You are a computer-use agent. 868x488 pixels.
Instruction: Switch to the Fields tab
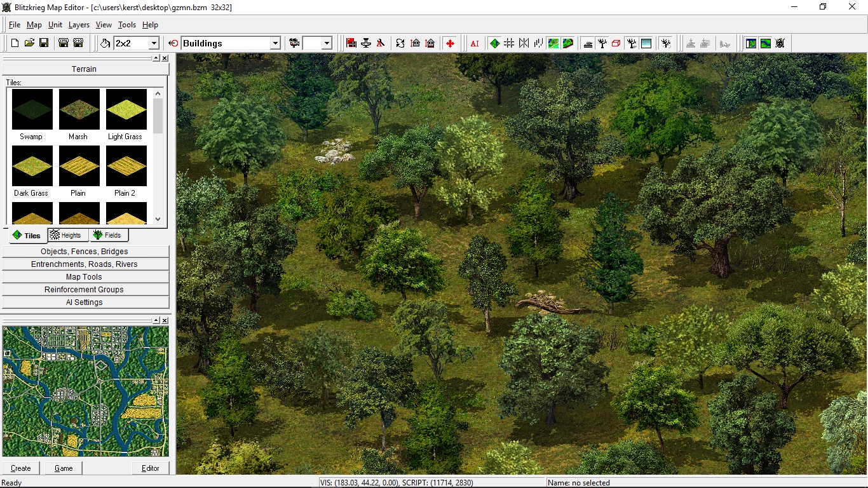point(107,235)
